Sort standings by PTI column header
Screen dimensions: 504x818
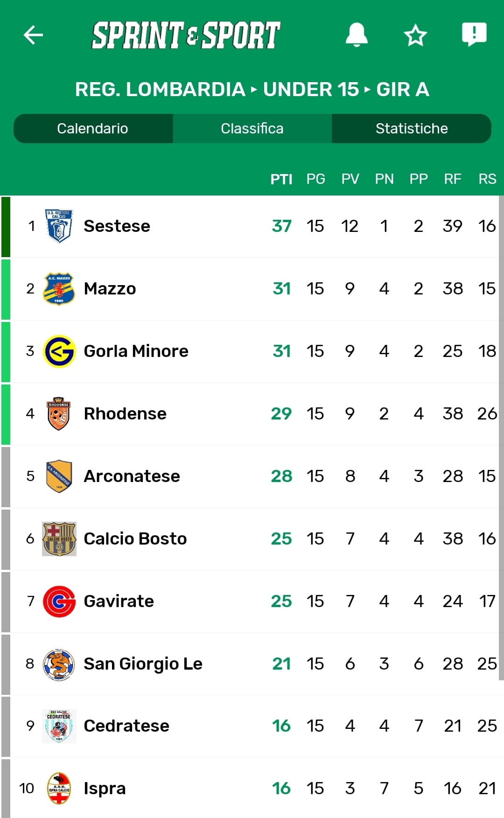pos(281,179)
